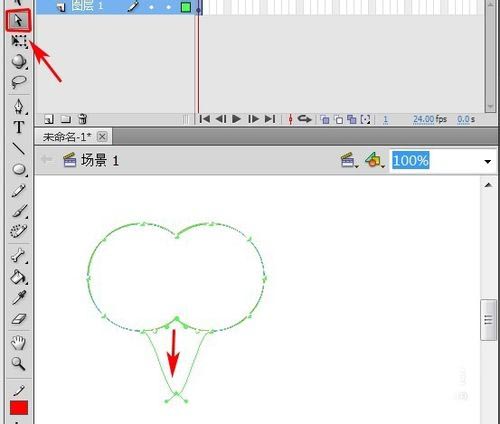Play the timeline animation
Image resolution: width=500 pixels, height=424 pixels.
click(x=236, y=119)
